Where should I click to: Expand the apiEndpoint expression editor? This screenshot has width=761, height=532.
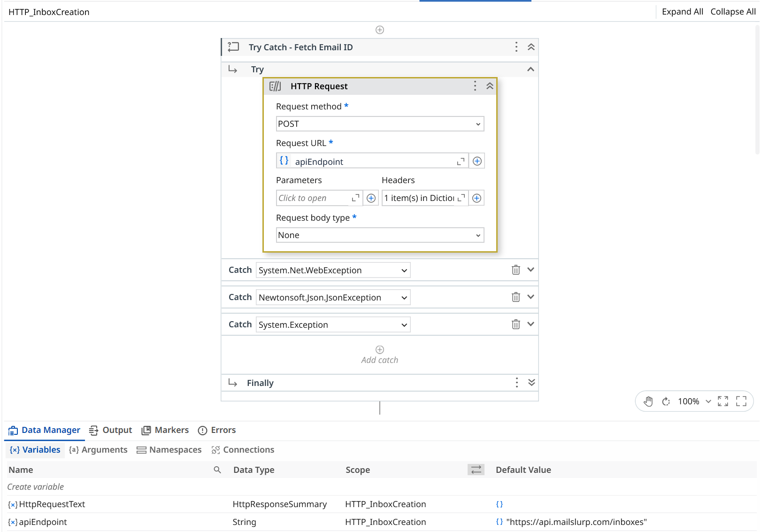(461, 161)
